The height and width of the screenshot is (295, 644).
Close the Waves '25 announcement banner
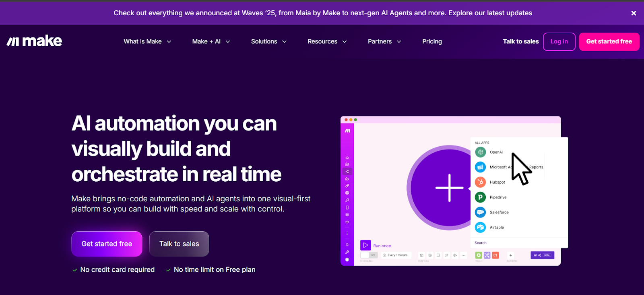[x=634, y=13]
